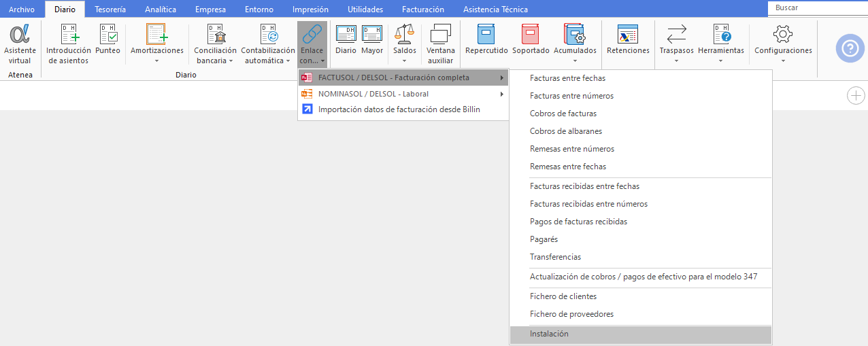Image resolution: width=868 pixels, height=346 pixels.
Task: Click the circular plus add button
Action: [855, 96]
